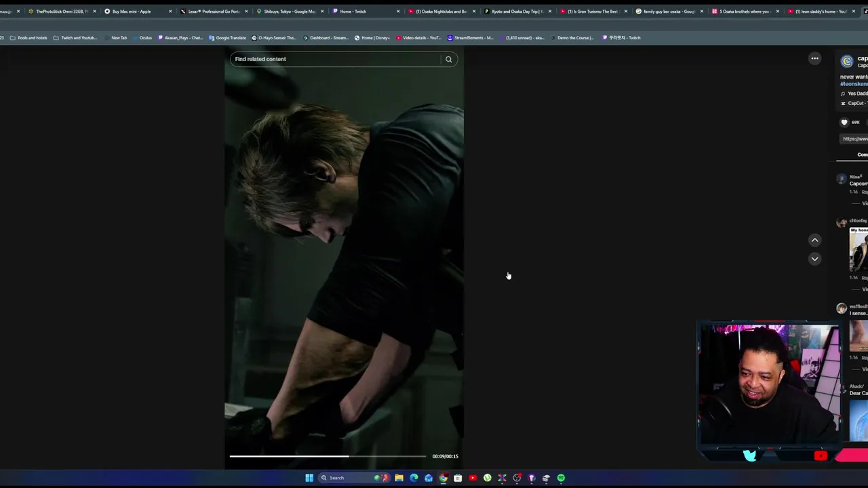This screenshot has width=868, height=488.
Task: Open the 3,410 unread mail bookmark
Action: (x=521, y=38)
